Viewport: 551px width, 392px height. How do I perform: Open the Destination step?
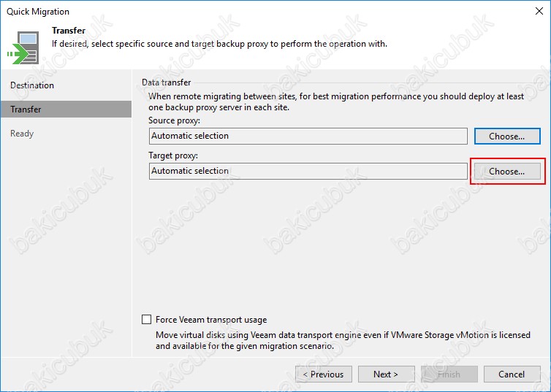[32, 85]
